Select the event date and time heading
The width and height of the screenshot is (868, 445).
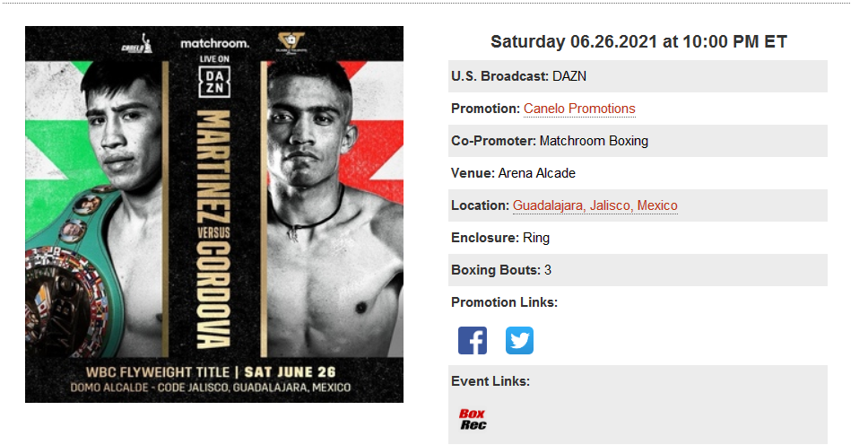click(x=638, y=41)
